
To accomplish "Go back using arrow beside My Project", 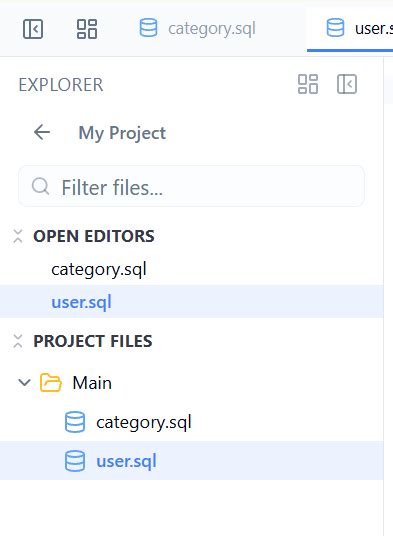I will 42,132.
